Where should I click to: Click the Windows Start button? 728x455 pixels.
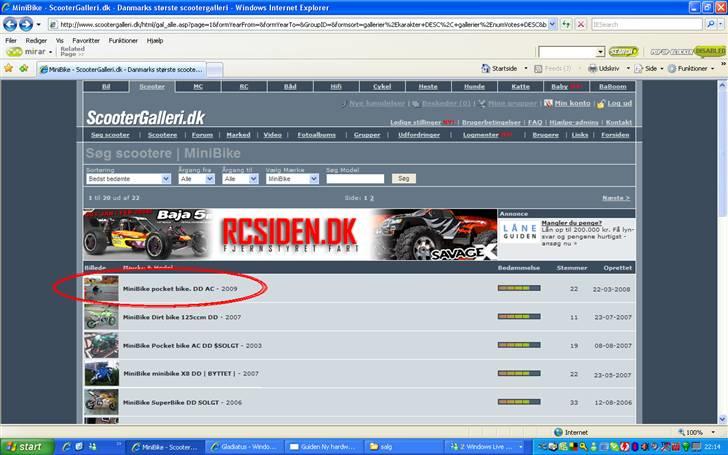click(24, 446)
